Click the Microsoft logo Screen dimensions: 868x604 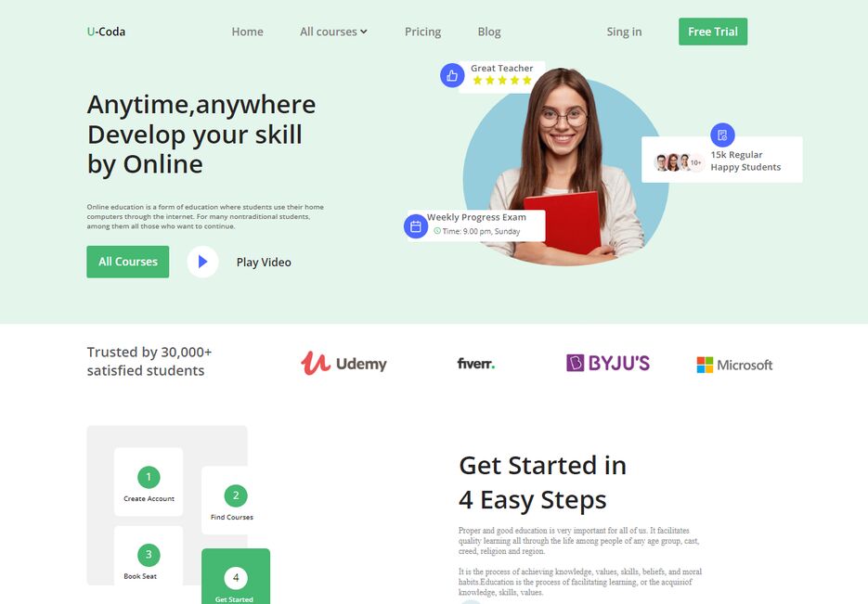734,365
